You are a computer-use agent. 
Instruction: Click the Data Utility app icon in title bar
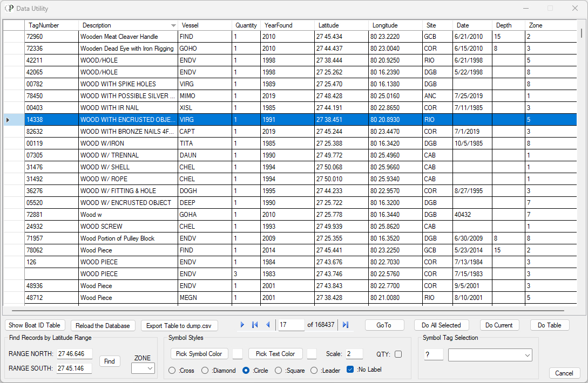click(9, 8)
